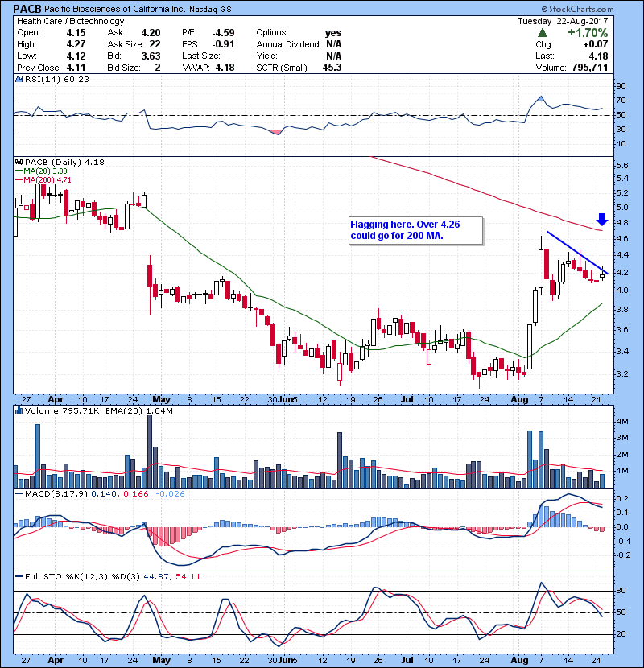644x668 pixels.
Task: Open the StockCharts.com credit text
Action: pos(577,9)
